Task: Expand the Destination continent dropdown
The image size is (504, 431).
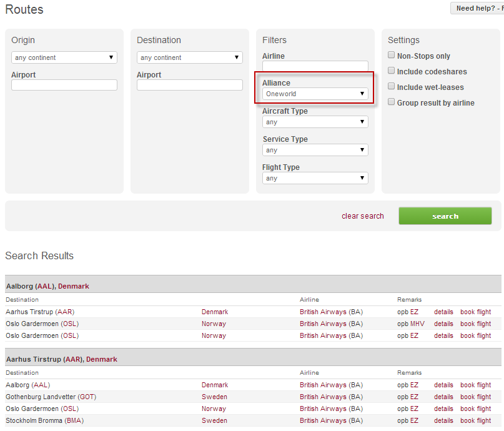Action: point(190,57)
